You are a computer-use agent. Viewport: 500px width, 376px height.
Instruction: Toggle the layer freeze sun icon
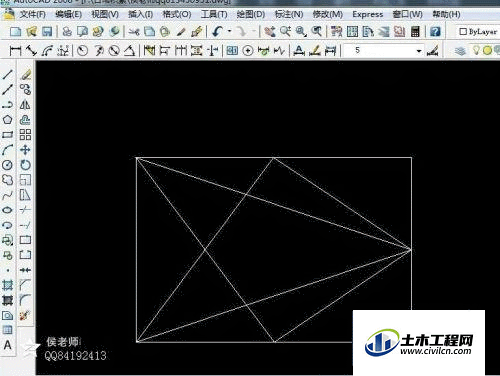(487, 51)
